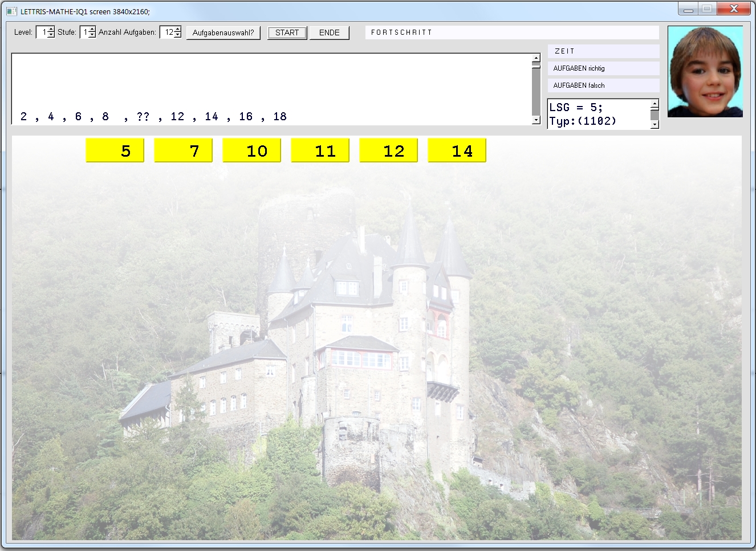Screen dimensions: 756x551
Task: Decrease the Stufe spinner value
Action: point(92,35)
